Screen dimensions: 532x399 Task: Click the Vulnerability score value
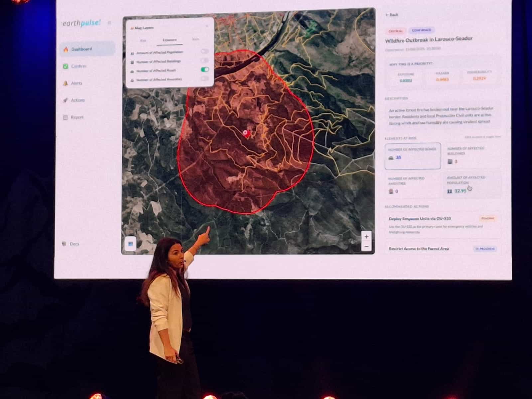pos(479,78)
